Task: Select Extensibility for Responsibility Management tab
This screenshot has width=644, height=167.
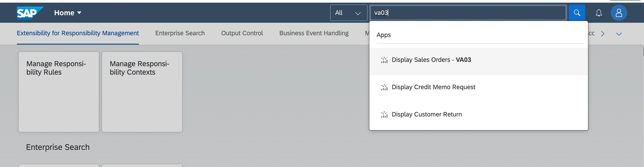Action: click(x=78, y=33)
